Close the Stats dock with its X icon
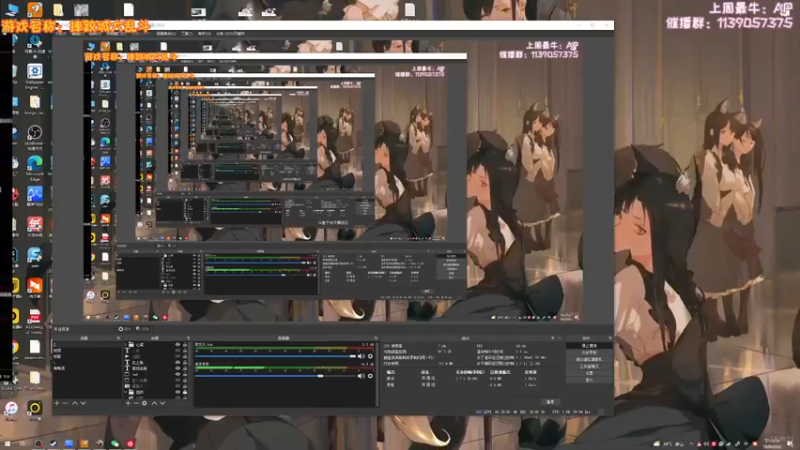Image resolution: width=800 pixels, height=450 pixels. tap(559, 338)
